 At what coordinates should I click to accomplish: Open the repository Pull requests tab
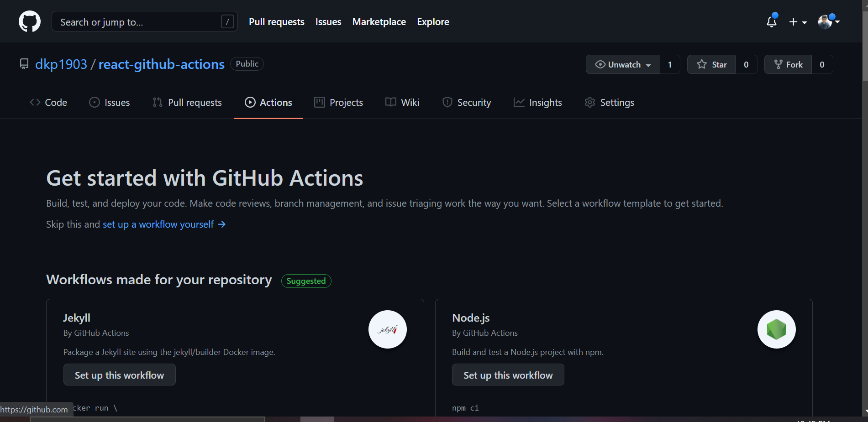point(187,102)
